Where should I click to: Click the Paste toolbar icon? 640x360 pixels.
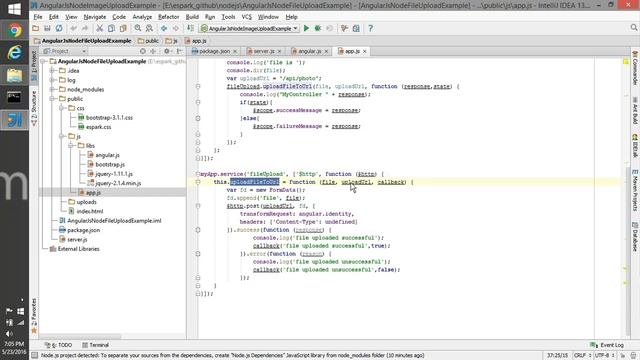[123, 28]
